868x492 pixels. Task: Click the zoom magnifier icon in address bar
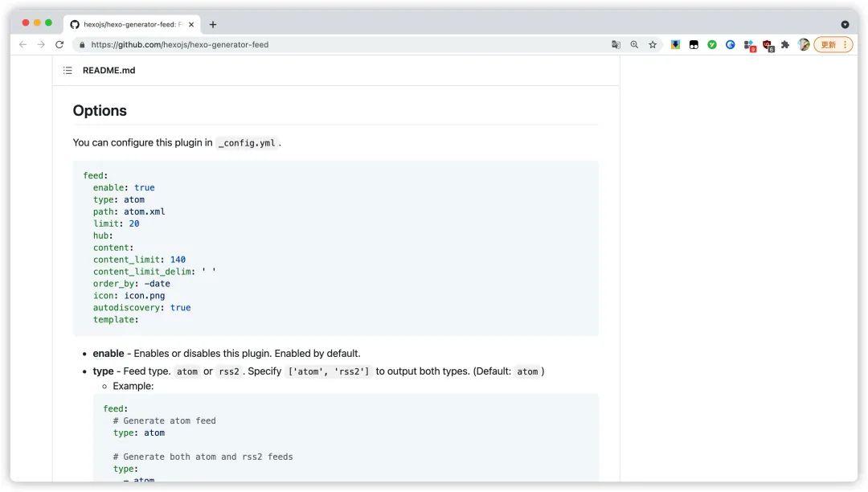pyautogui.click(x=634, y=45)
